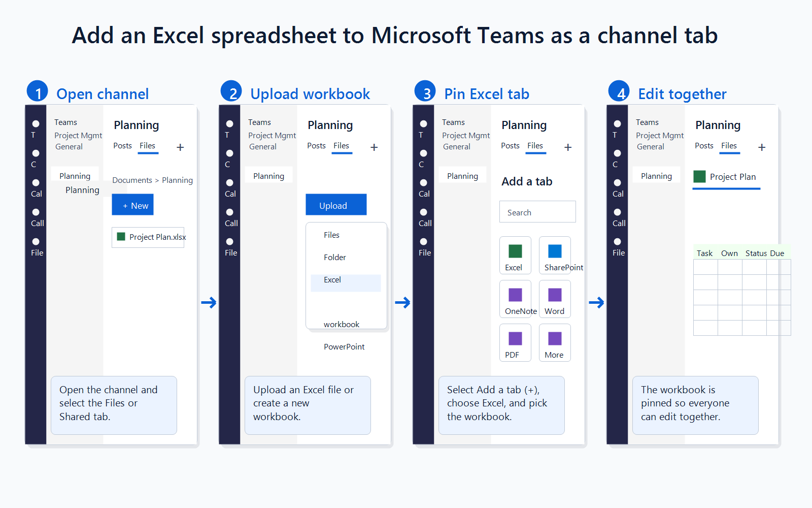Click the Task column header
Viewport: 812px width, 508px height.
pyautogui.click(x=704, y=253)
